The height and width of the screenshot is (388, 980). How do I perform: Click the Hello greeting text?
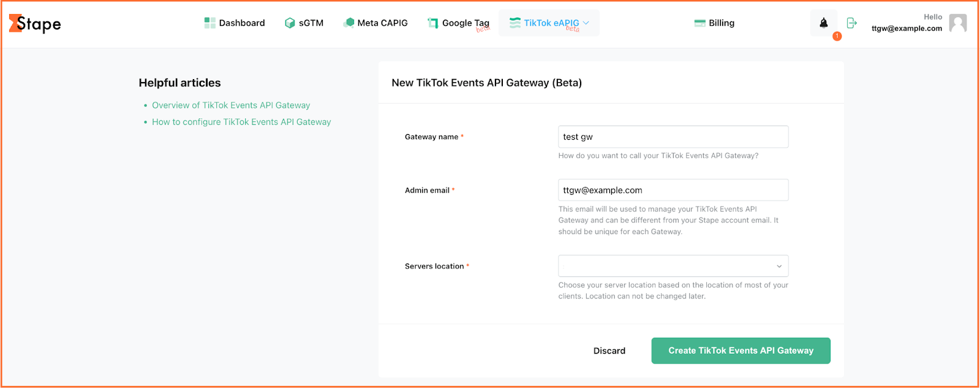point(933,17)
